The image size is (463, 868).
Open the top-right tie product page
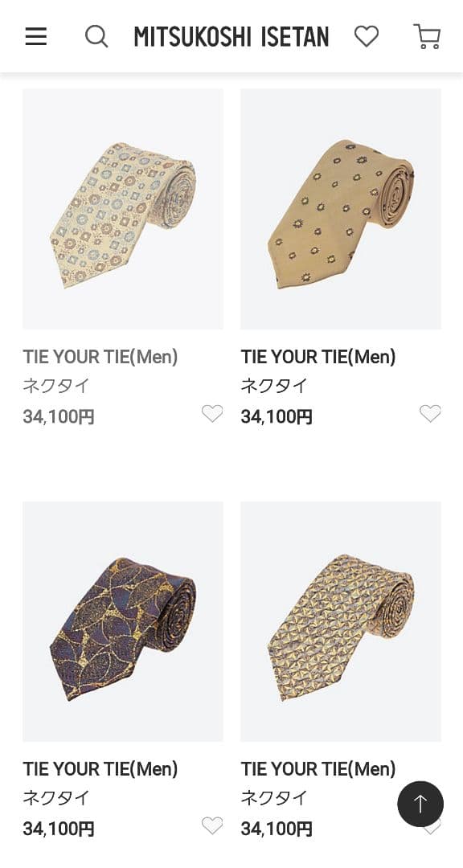point(341,209)
